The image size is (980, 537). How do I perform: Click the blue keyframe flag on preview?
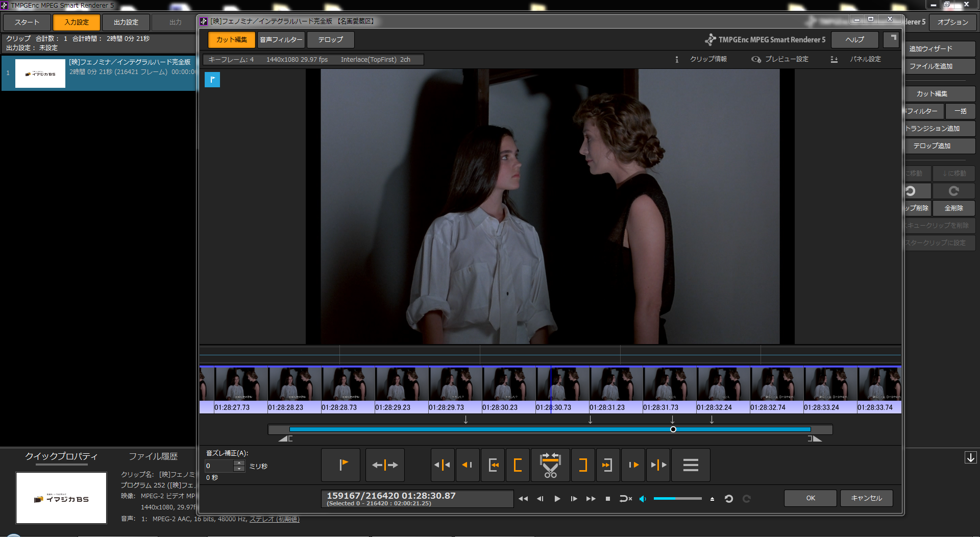pyautogui.click(x=212, y=80)
